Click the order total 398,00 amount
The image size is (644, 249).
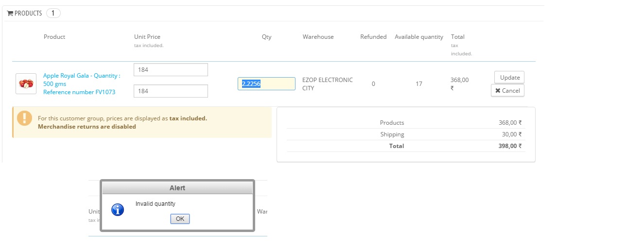point(510,146)
